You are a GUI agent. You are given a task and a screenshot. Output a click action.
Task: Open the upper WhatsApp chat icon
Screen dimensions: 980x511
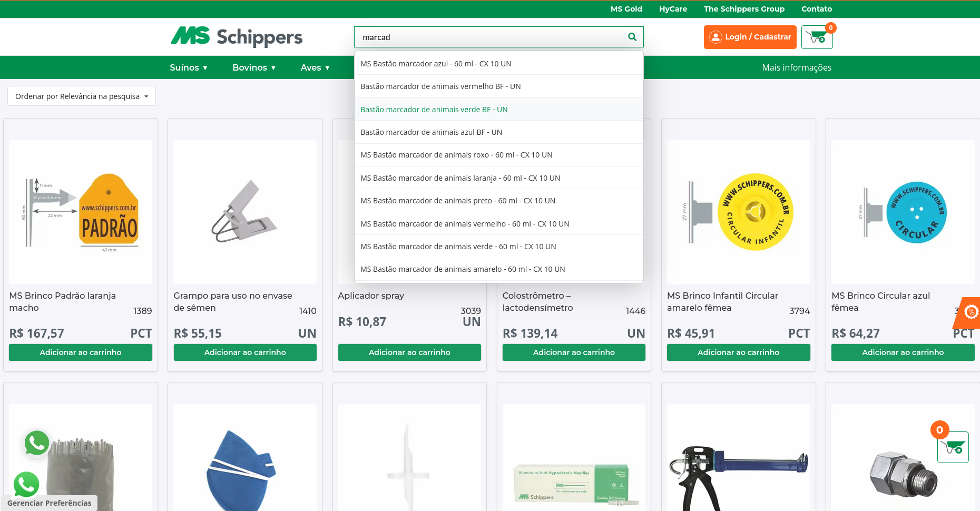point(37,443)
